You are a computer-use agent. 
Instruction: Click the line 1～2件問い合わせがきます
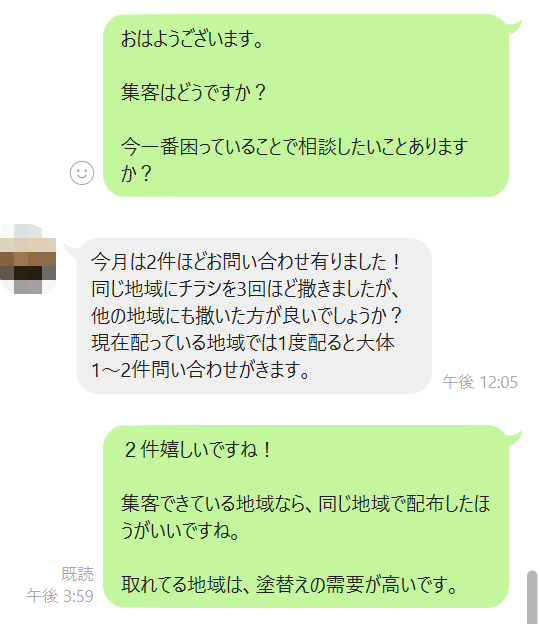[x=200, y=370]
